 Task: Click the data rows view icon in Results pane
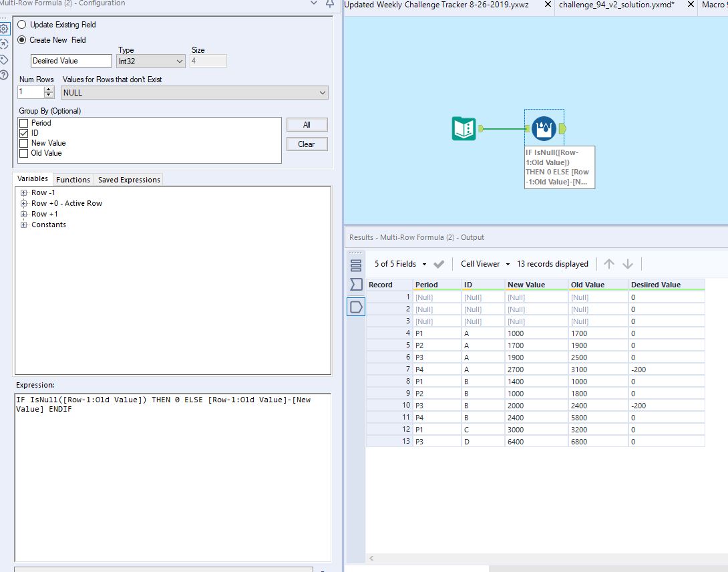click(356, 265)
